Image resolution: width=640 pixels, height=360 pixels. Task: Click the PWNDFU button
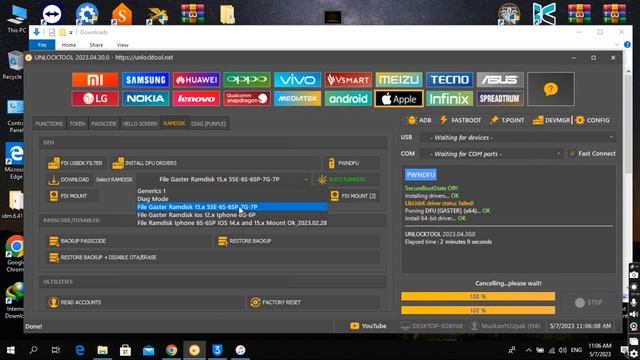pyautogui.click(x=351, y=163)
